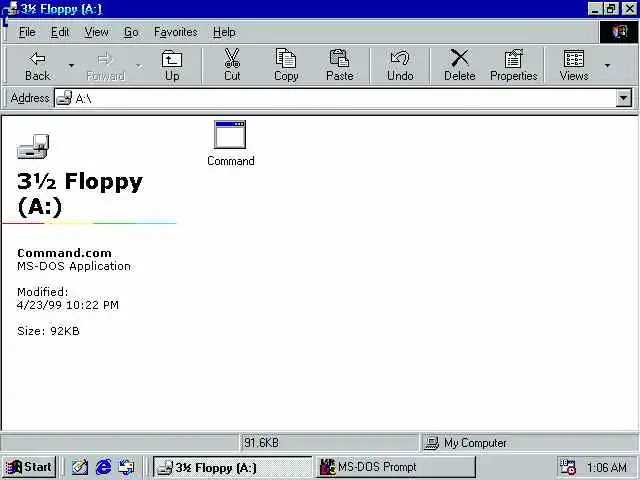Open the View menu
The image size is (640, 480).
(96, 32)
